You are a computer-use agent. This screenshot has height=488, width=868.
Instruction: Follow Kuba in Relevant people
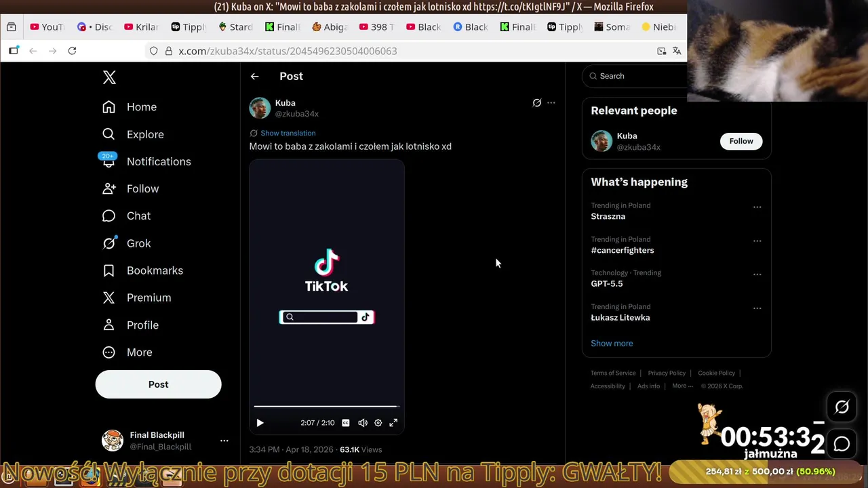click(741, 141)
